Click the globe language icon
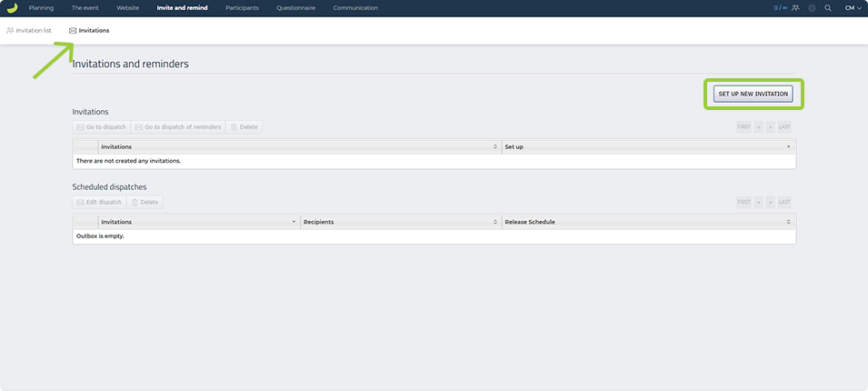The height and width of the screenshot is (391, 868). click(x=812, y=8)
